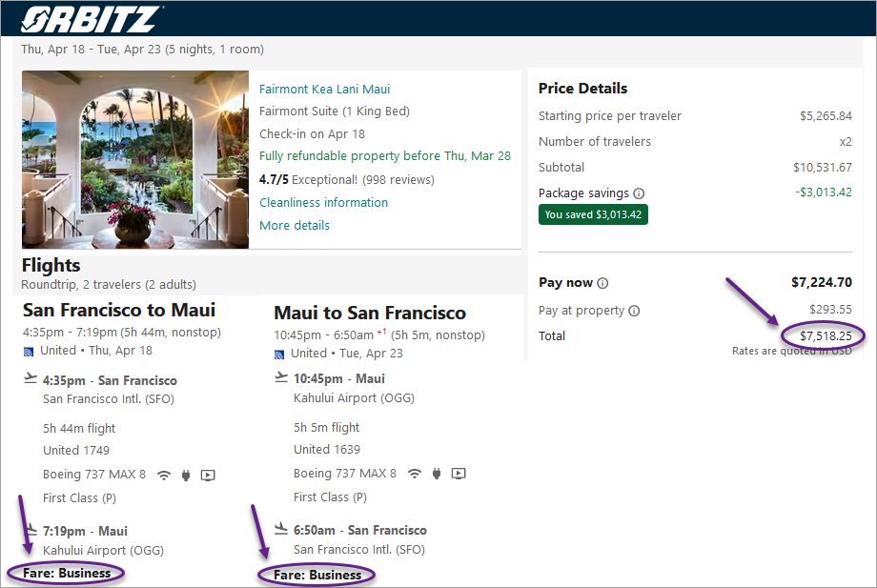Click the Orbitz logo
Viewport: 877px width, 588px height.
(x=92, y=19)
